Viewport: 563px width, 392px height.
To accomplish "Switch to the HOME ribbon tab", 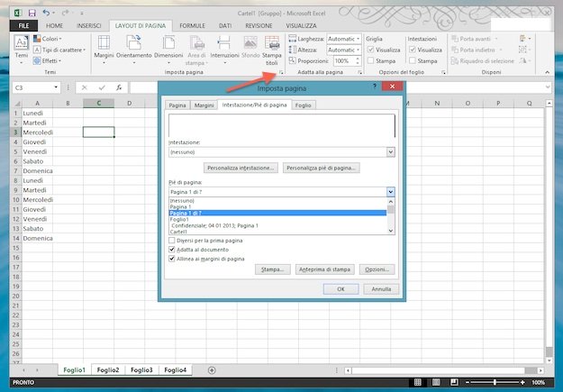I will coord(54,25).
